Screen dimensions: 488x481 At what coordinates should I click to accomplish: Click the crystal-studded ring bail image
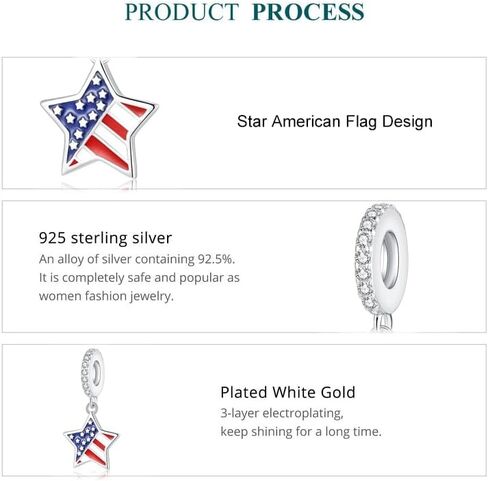click(381, 265)
